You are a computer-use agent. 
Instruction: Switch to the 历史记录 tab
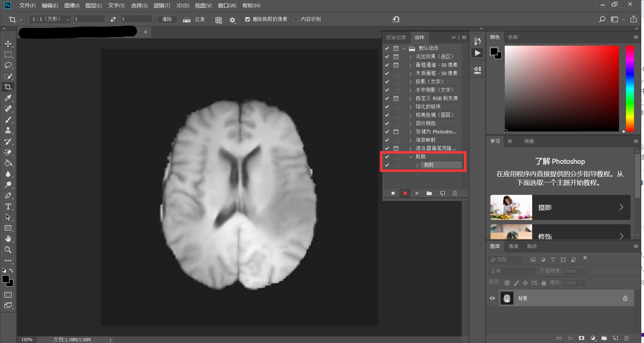396,37
